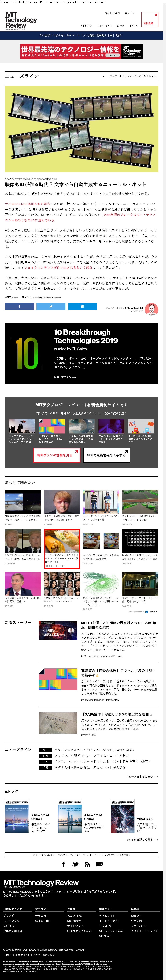Open 10 Breakthrough Technologies 2019 banner
The height and width of the screenshot is (980, 166).
pyautogui.click(x=81, y=353)
